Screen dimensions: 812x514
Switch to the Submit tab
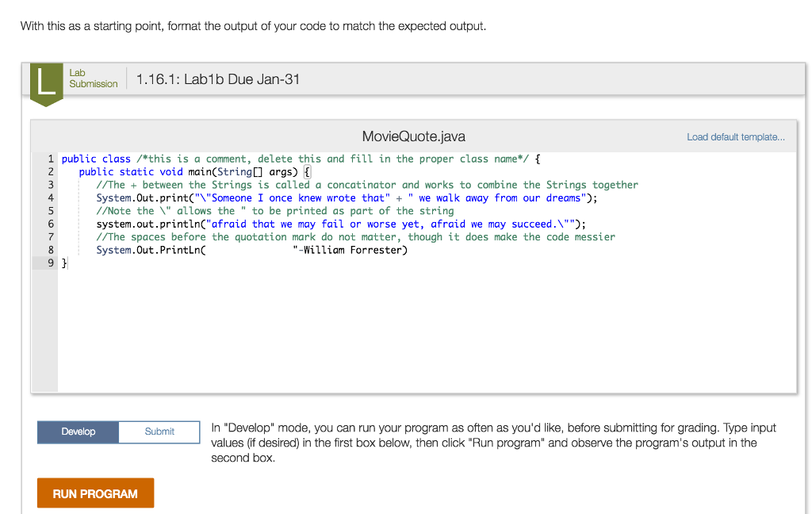(159, 432)
